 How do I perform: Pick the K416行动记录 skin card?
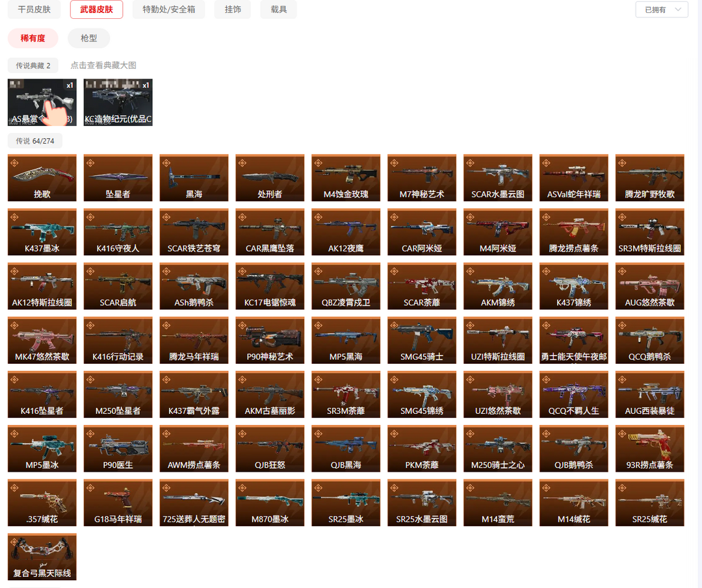point(118,340)
